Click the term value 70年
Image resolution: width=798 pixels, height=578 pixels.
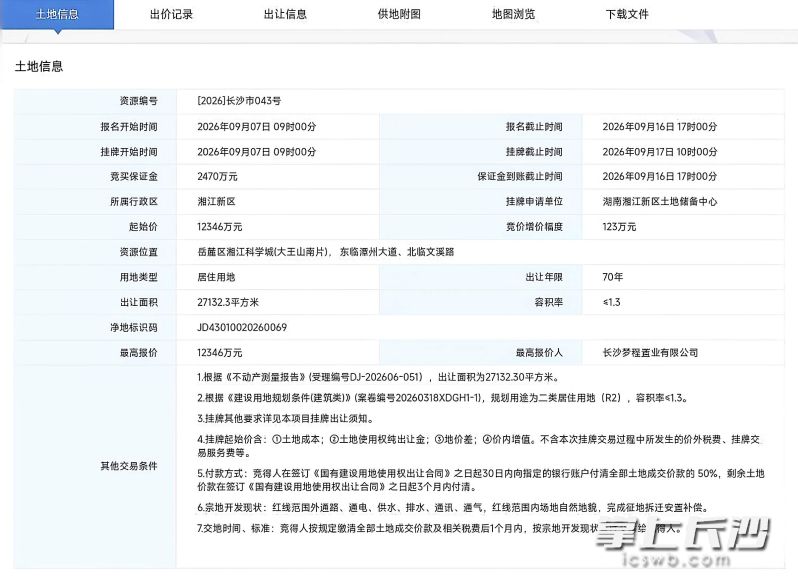tap(613, 277)
